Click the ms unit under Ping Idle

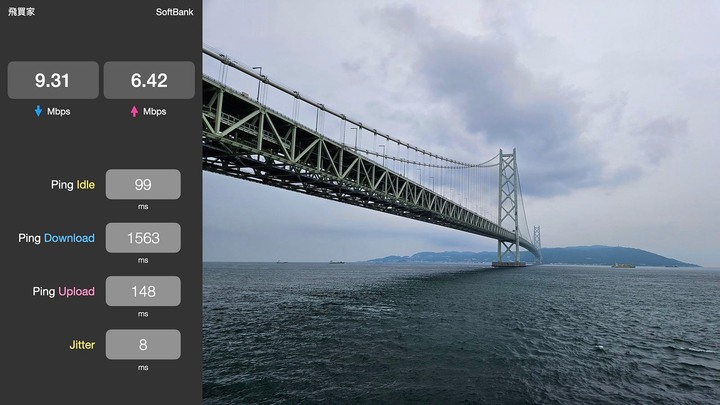(x=143, y=207)
